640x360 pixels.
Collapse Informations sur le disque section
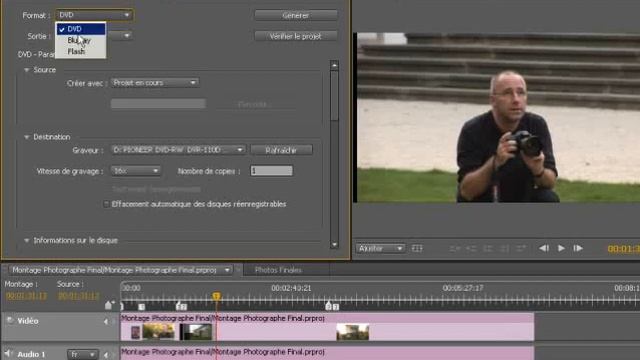tap(27, 241)
